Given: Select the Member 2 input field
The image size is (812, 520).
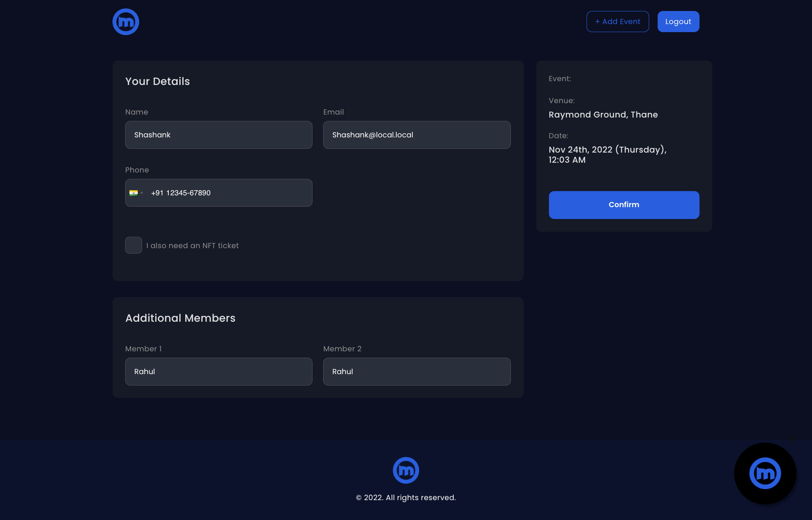Looking at the screenshot, I should pos(417,372).
